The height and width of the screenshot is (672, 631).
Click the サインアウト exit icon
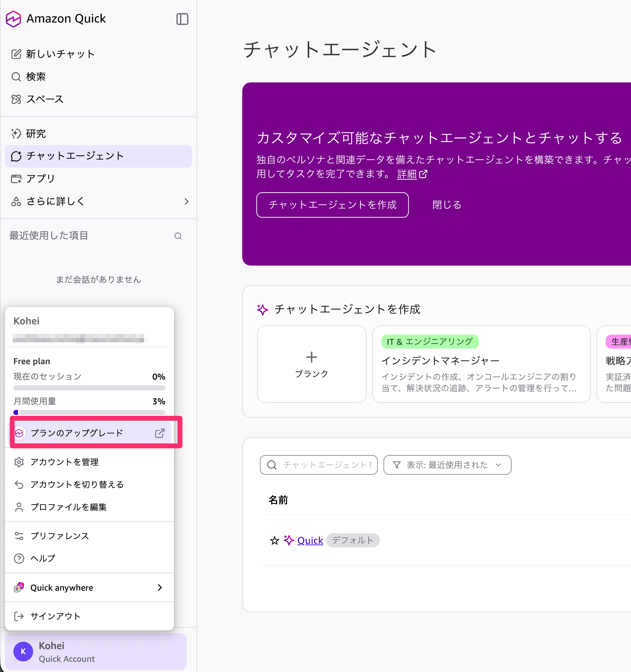19,616
